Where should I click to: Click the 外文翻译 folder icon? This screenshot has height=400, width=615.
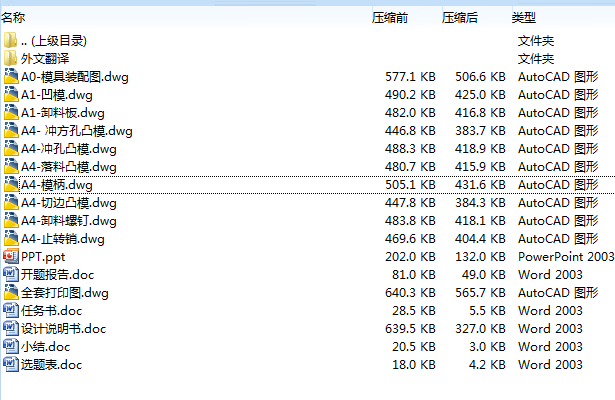pyautogui.click(x=11, y=58)
